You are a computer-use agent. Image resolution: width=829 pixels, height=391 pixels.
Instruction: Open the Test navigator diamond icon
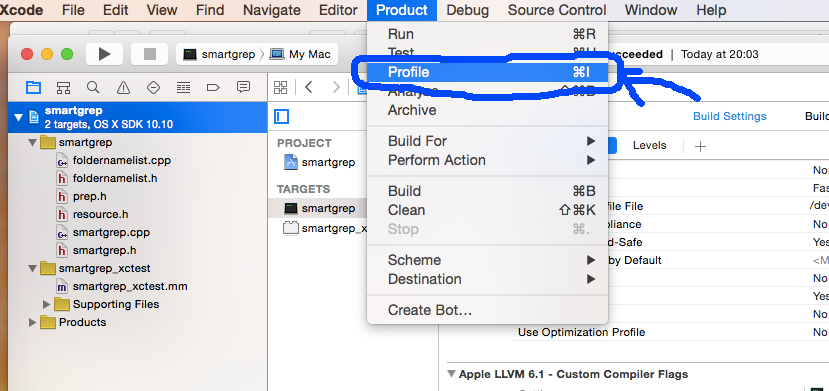153,88
